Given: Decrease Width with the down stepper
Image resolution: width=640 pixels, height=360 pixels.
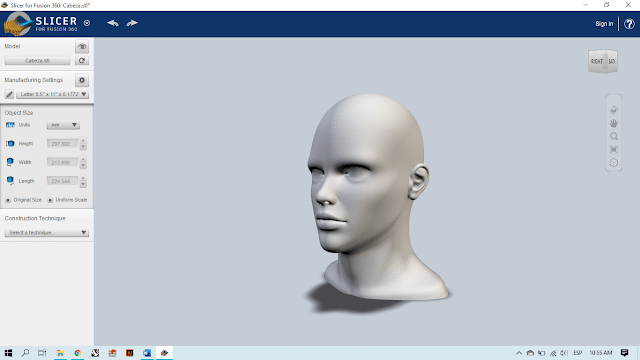Looking at the screenshot, I should (x=83, y=166).
